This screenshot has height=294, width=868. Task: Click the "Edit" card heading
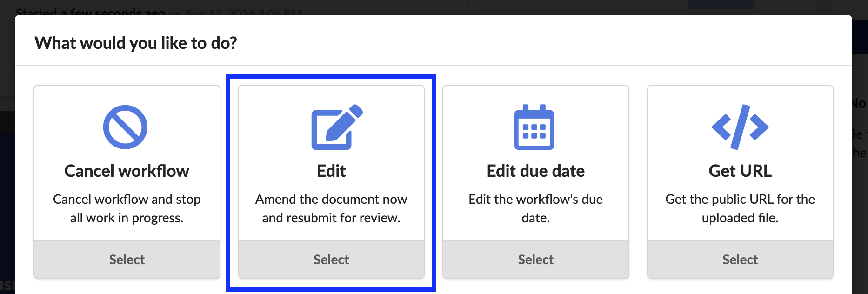(331, 171)
